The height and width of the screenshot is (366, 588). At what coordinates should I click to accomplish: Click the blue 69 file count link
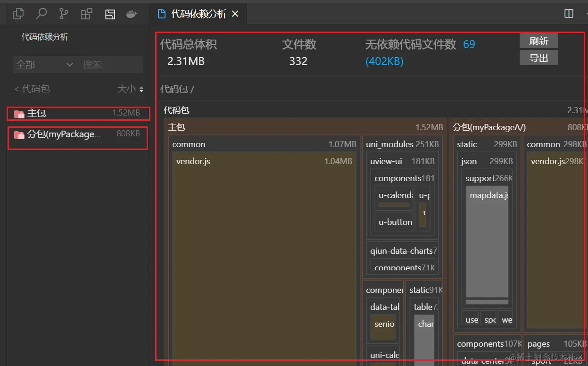click(469, 44)
